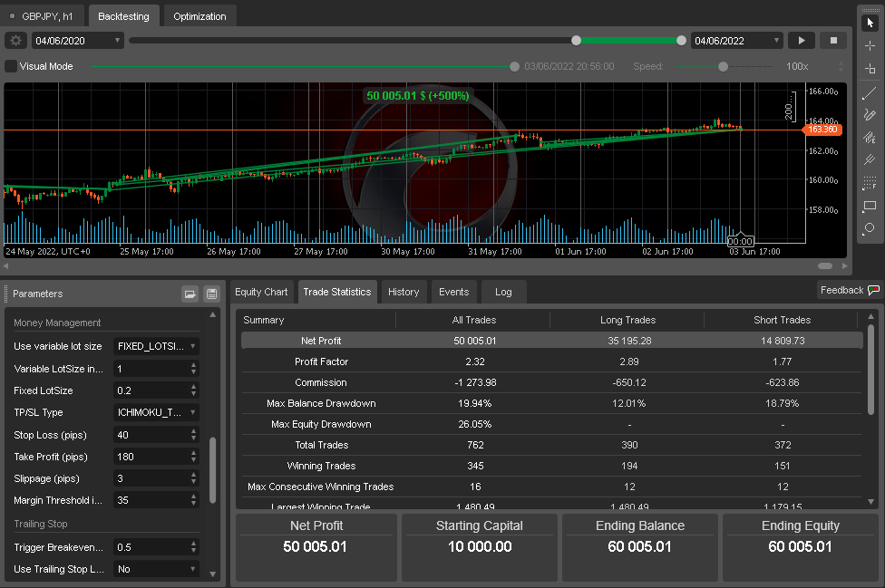
Task: Open backtesting settings gear icon
Action: point(15,41)
